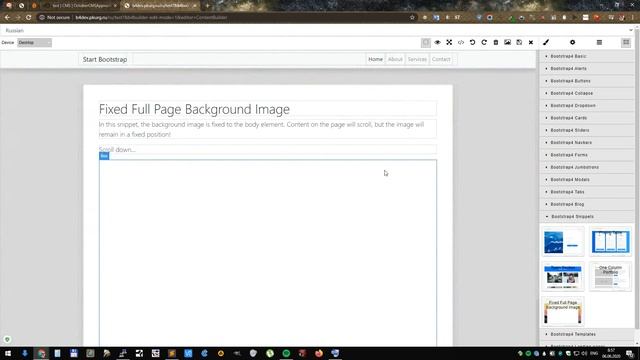Open a new browser tab
The height and width of the screenshot is (360, 640).
pos(207,6)
